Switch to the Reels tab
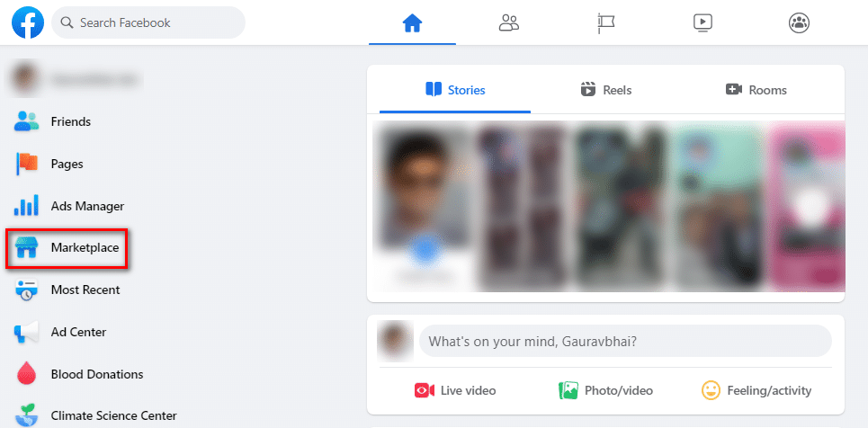The height and width of the screenshot is (428, 868). [x=606, y=90]
